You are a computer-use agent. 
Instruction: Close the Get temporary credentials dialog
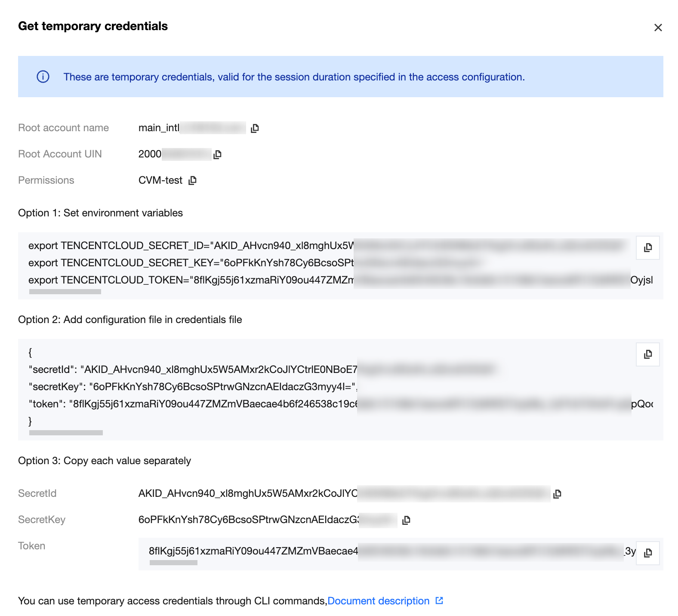(658, 28)
